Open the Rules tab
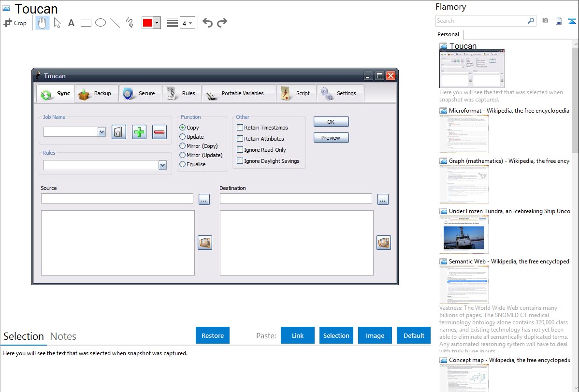The height and width of the screenshot is (392, 579). pyautogui.click(x=182, y=93)
